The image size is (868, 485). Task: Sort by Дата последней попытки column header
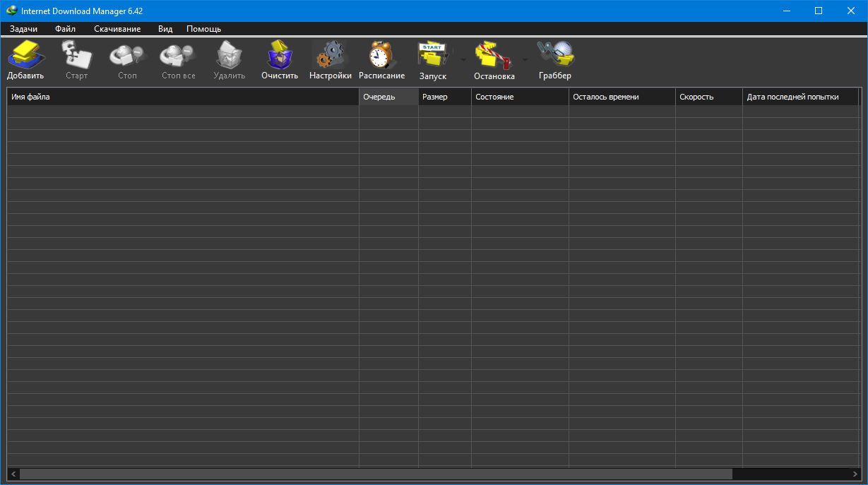799,97
